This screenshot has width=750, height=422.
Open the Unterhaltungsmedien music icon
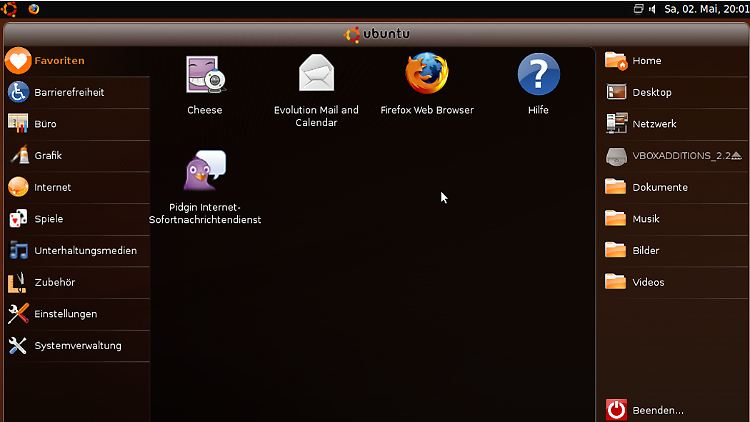click(18, 250)
